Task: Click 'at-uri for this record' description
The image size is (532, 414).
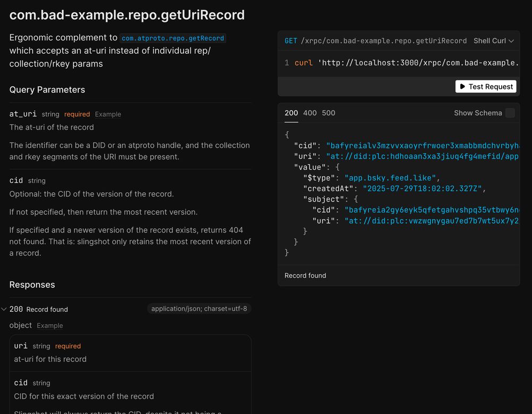Action: tap(50, 359)
